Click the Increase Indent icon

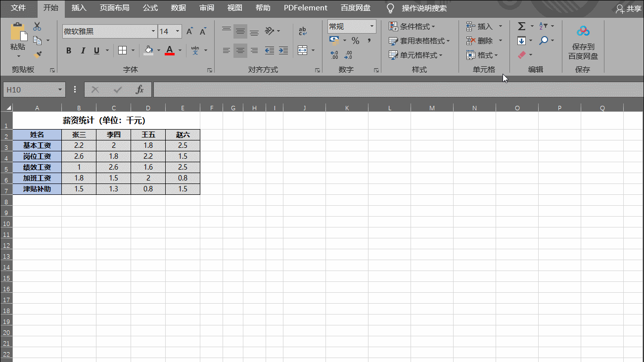[x=283, y=50]
